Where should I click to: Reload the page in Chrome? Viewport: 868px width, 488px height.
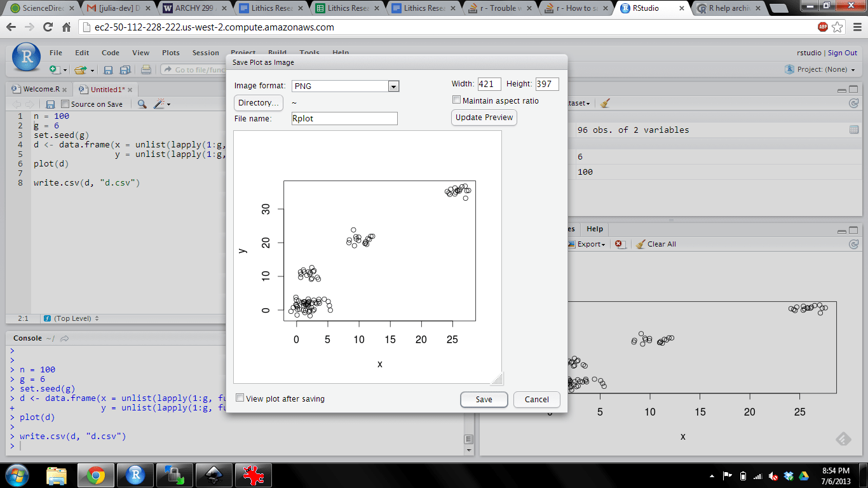pyautogui.click(x=48, y=27)
